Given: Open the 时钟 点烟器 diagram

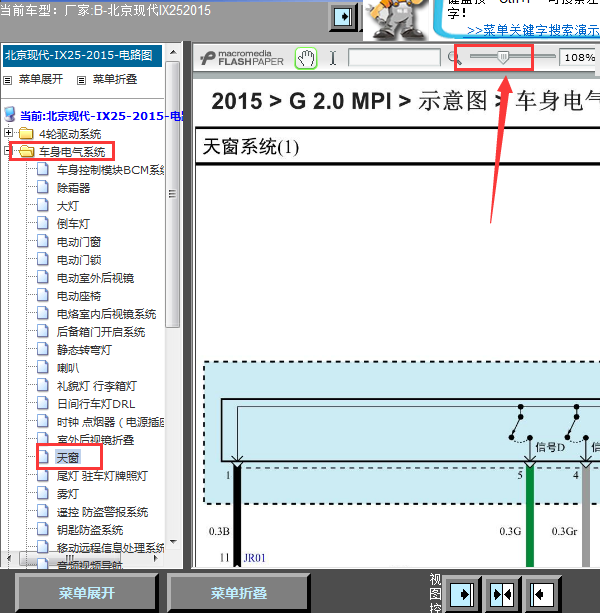Looking at the screenshot, I should [x=110, y=422].
